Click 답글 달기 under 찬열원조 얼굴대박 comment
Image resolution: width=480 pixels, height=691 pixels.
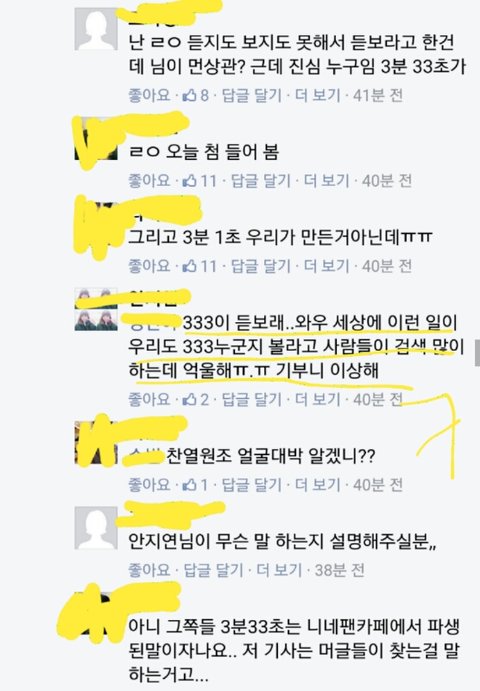click(x=251, y=485)
